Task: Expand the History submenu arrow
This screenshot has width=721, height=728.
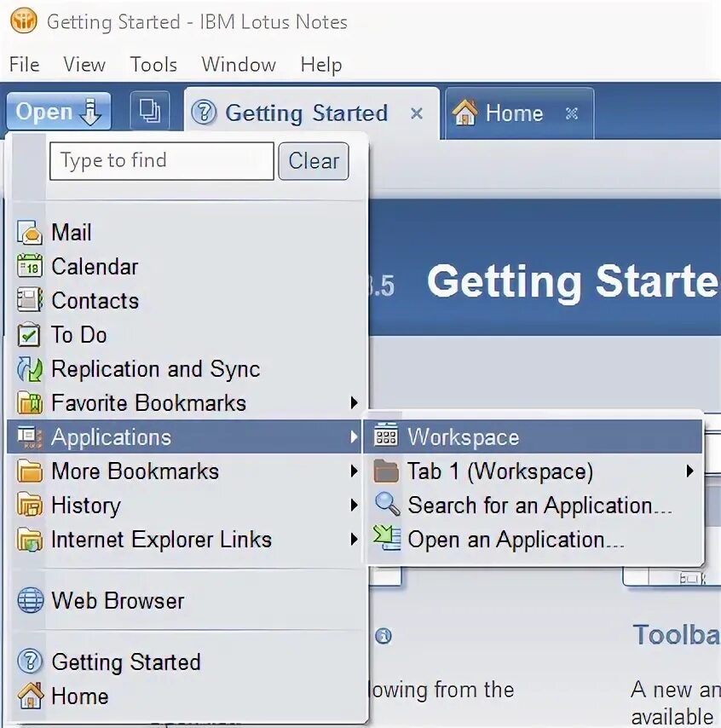Action: click(354, 506)
